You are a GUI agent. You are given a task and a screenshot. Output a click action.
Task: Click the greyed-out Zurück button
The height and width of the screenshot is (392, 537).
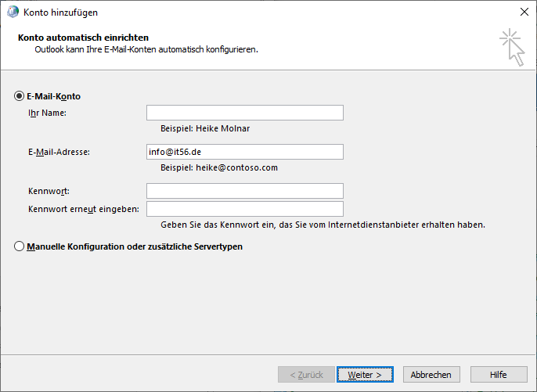[x=306, y=375]
